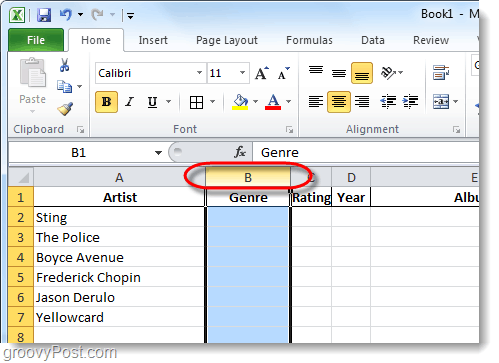499x363 pixels.
Task: Toggle Center text alignment
Action: [x=339, y=102]
